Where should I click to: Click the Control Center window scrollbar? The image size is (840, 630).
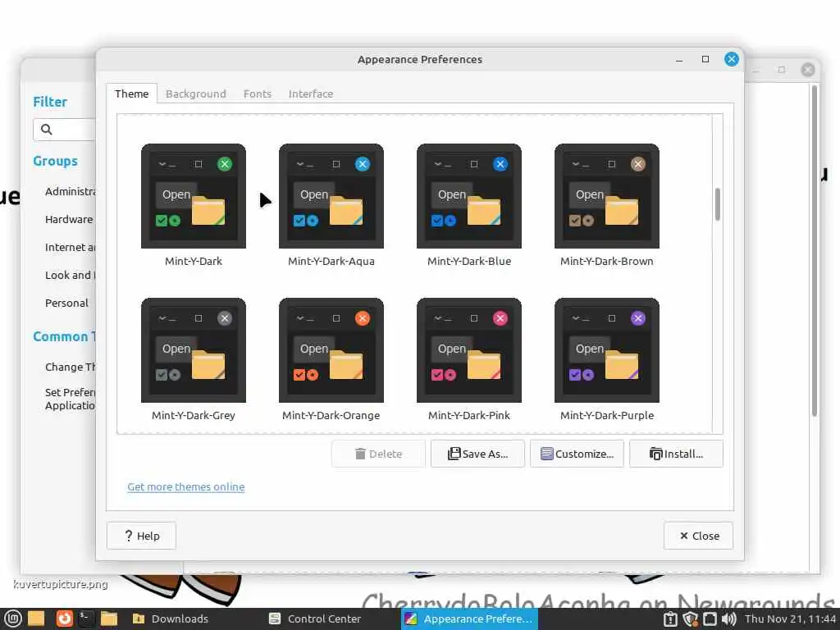814,250
